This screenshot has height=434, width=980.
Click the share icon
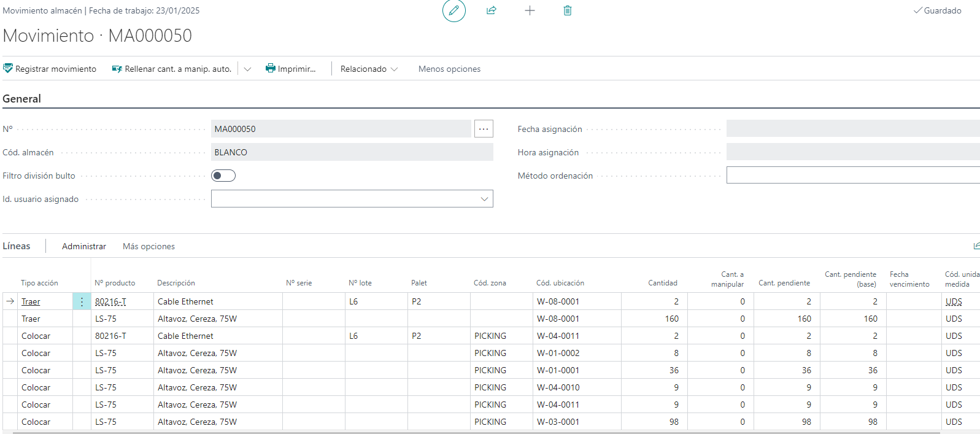coord(492,10)
